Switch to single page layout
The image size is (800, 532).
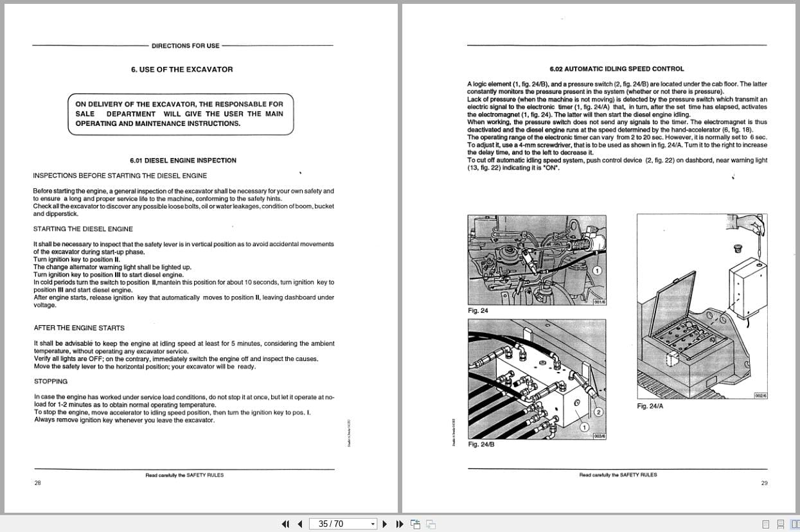(x=766, y=524)
